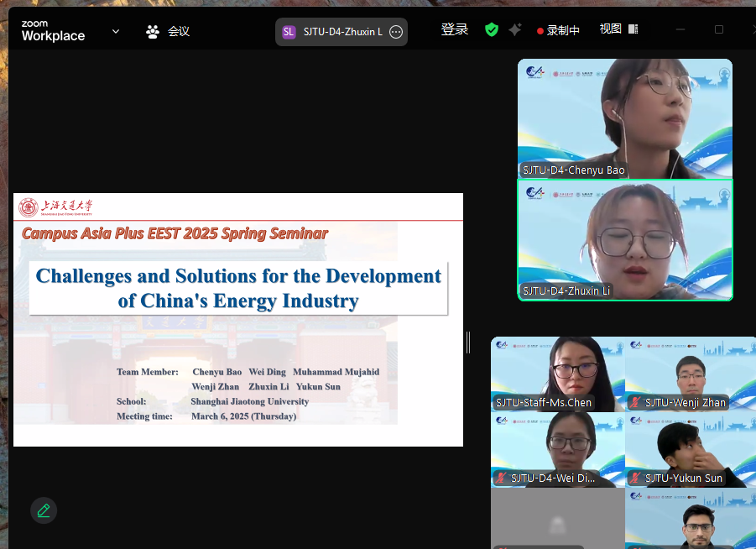Image resolution: width=756 pixels, height=549 pixels.
Task: Click the 录制中 recording status label
Action: (563, 31)
